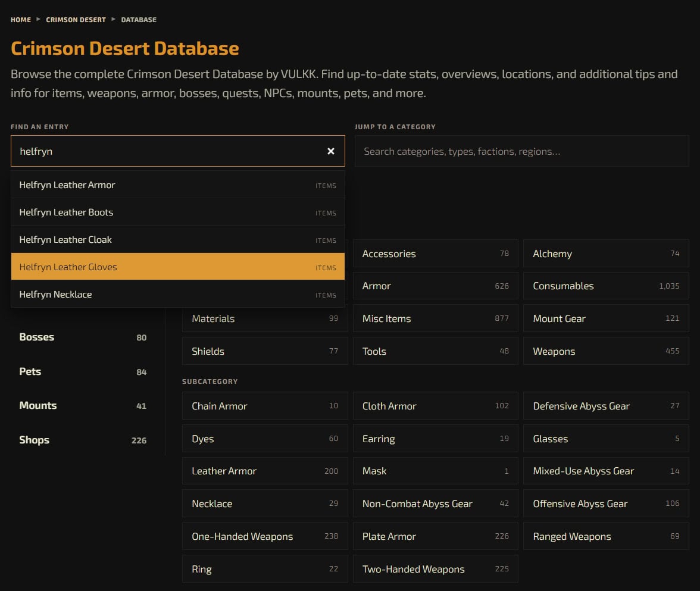Filter by Alchemy type
Screen dimensions: 700x591
pyautogui.click(x=606, y=254)
